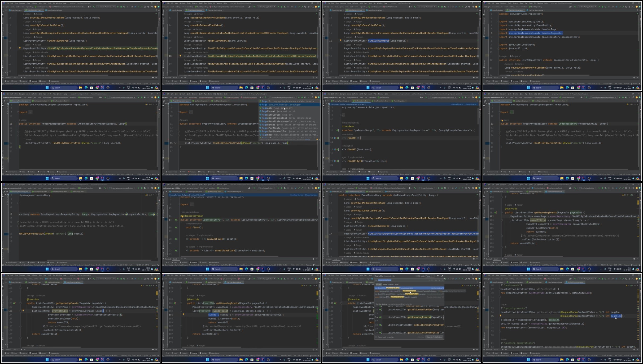The height and width of the screenshot is (364, 643).
Task: Click the green Run icon in NoAuthController frame
Action: coord(599,279)
